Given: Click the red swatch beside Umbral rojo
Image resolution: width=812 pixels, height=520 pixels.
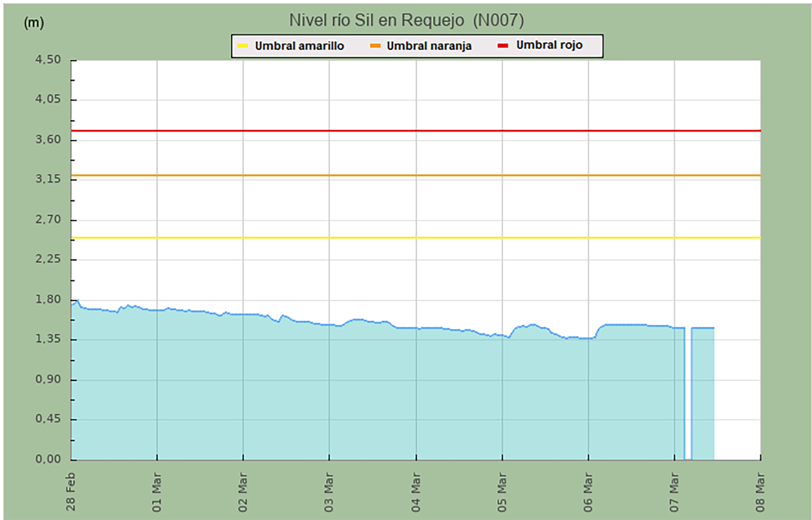Looking at the screenshot, I should [503, 45].
